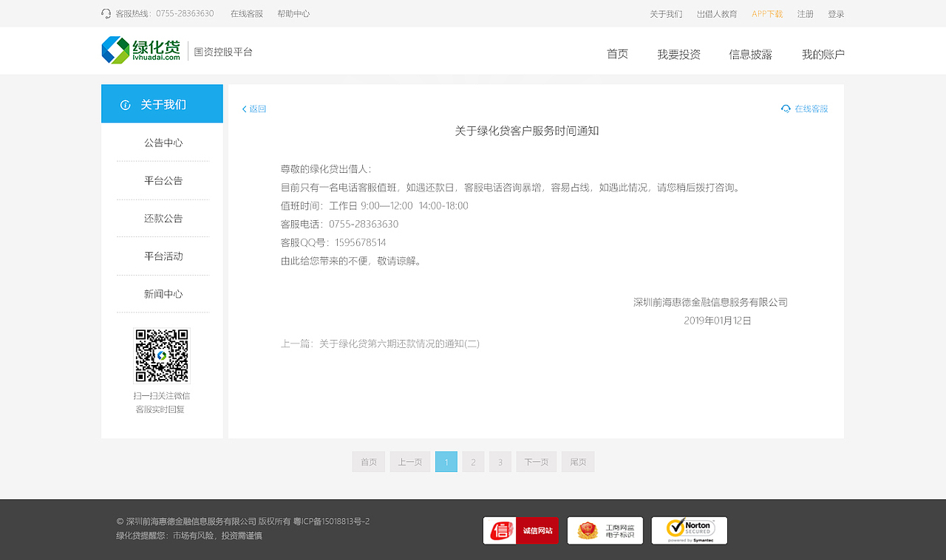Select 还款公告 in the sidebar

click(x=163, y=218)
